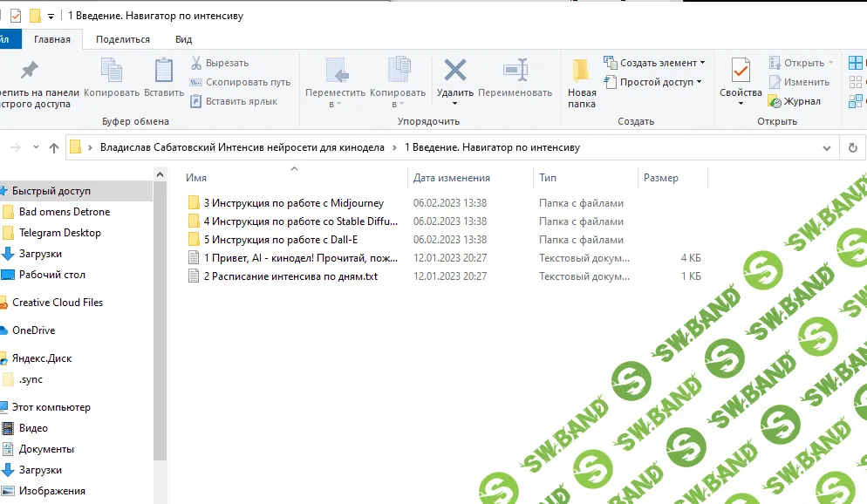The width and height of the screenshot is (867, 504).
Task: Expand the Create item (Создать элемент) dropdown
Action: 654,63
